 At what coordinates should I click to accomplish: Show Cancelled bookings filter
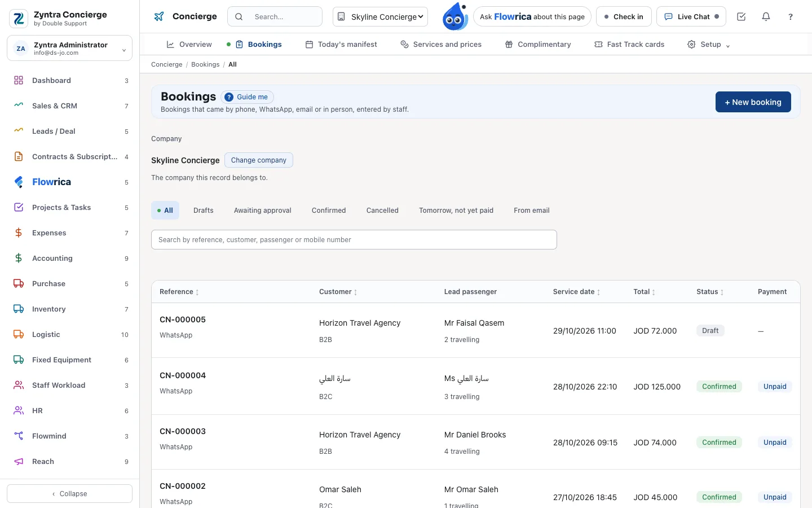(x=382, y=211)
